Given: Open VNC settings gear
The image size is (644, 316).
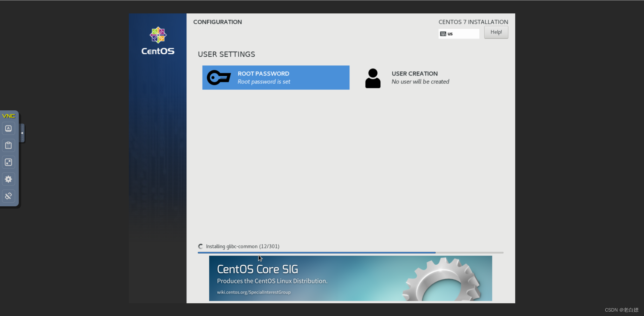Looking at the screenshot, I should tap(8, 179).
